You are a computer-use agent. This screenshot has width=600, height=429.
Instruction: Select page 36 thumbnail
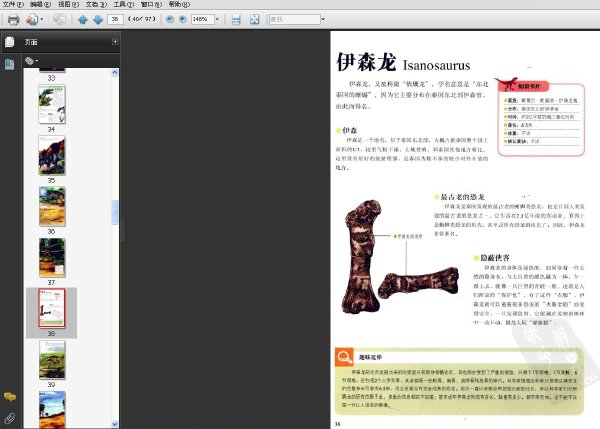click(52, 206)
